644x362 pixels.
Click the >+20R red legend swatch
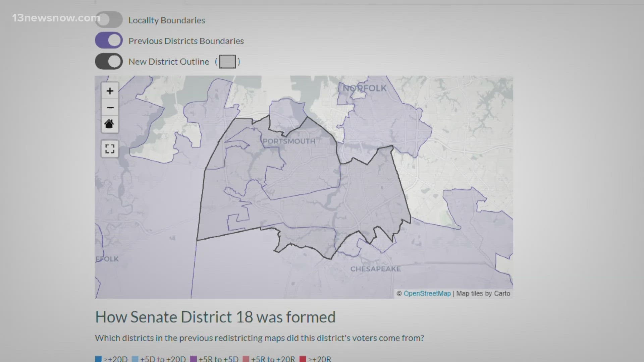(303, 359)
